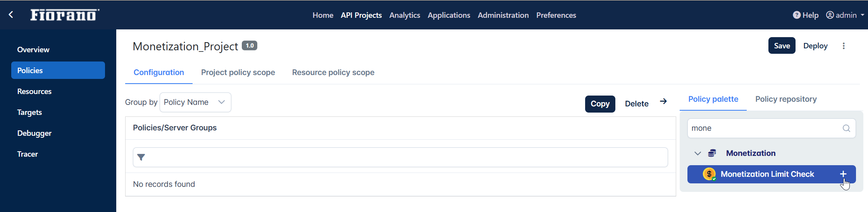868x212 pixels.
Task: Click the 1.0 version badge
Action: (250, 46)
